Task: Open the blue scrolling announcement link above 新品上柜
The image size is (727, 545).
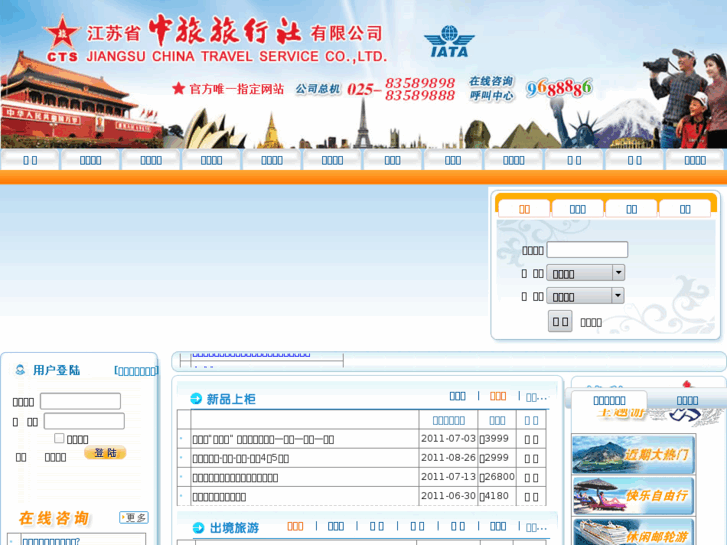Action: 251,354
